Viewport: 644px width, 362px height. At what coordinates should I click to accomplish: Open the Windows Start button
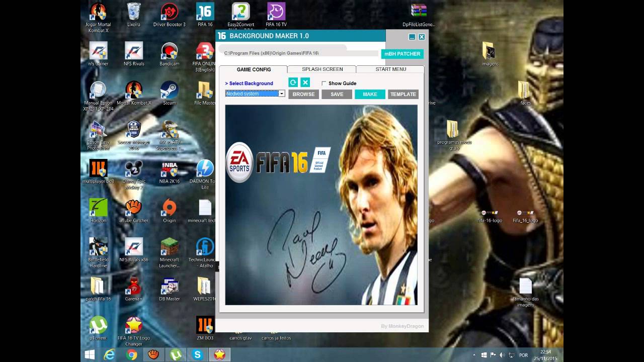click(90, 355)
